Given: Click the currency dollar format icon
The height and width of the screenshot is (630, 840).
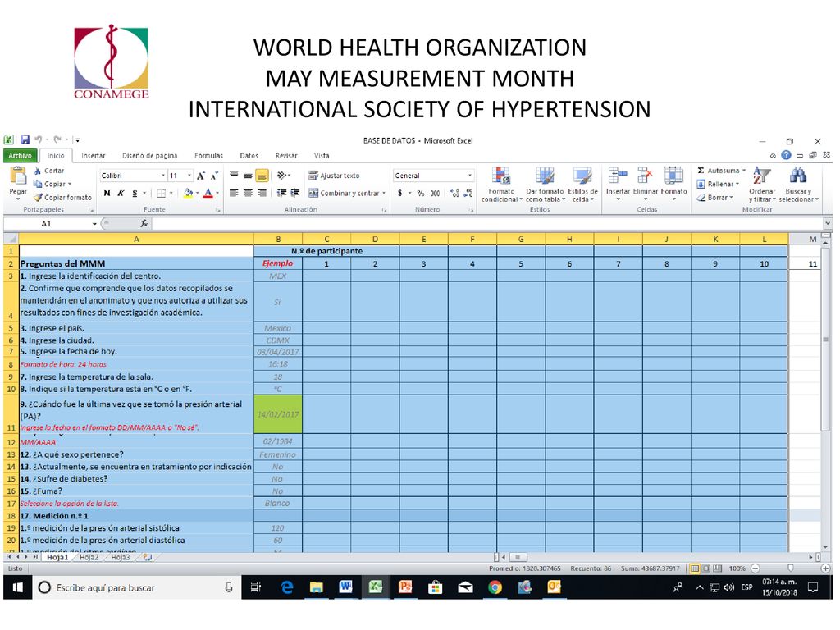Looking at the screenshot, I should point(399,193).
